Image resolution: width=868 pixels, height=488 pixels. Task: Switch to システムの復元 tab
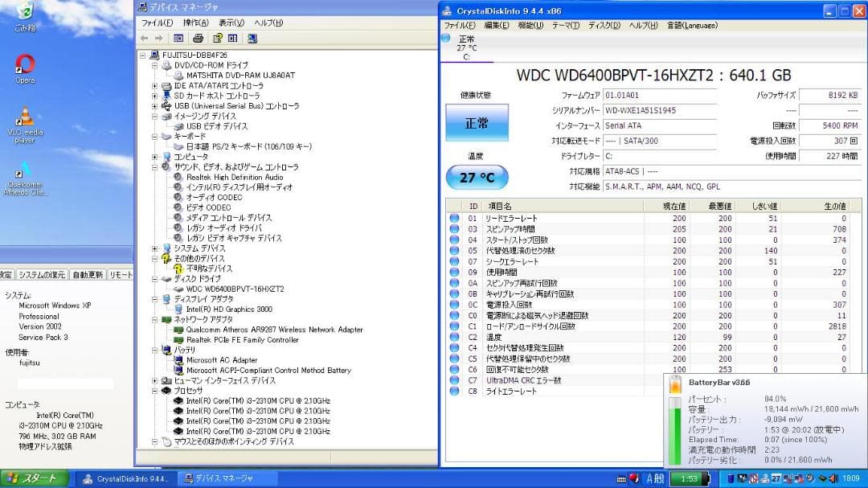42,275
